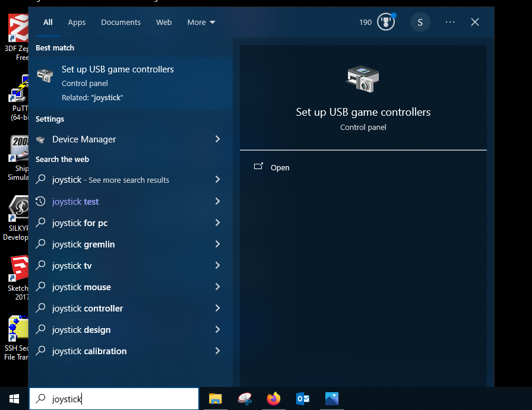This screenshot has width=532, height=410.
Task: Expand chevron beside joystick calibration
Action: [x=217, y=351]
